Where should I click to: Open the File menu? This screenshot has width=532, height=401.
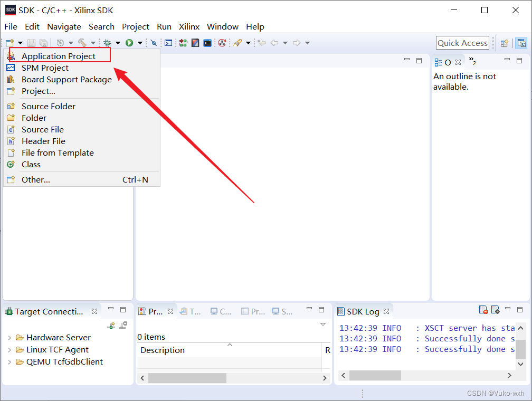[x=11, y=26]
